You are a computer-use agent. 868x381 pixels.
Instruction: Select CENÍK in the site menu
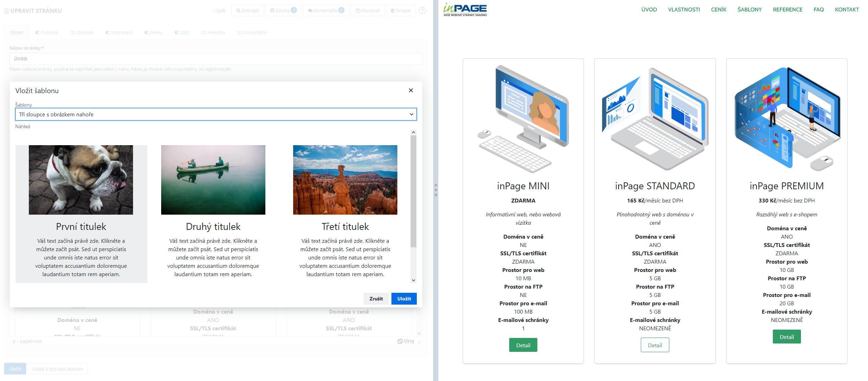718,10
